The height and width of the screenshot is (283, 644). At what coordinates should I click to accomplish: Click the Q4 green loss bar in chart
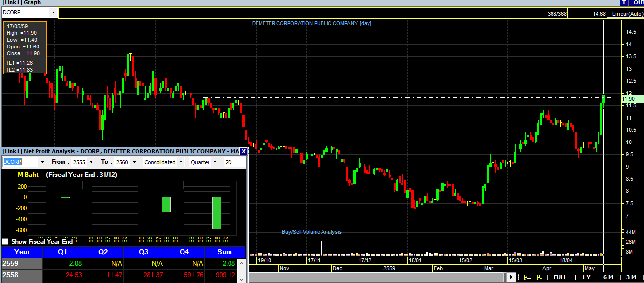(217, 213)
